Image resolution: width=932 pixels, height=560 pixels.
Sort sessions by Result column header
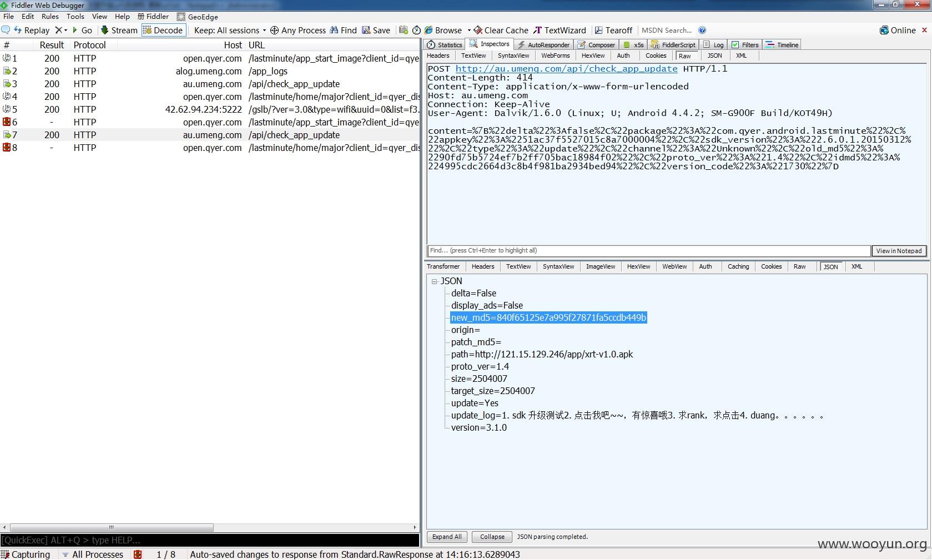52,45
